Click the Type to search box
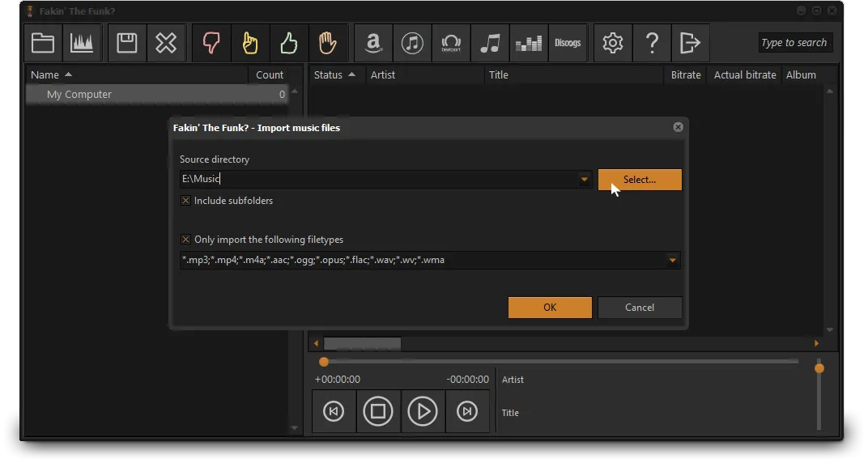 point(794,43)
